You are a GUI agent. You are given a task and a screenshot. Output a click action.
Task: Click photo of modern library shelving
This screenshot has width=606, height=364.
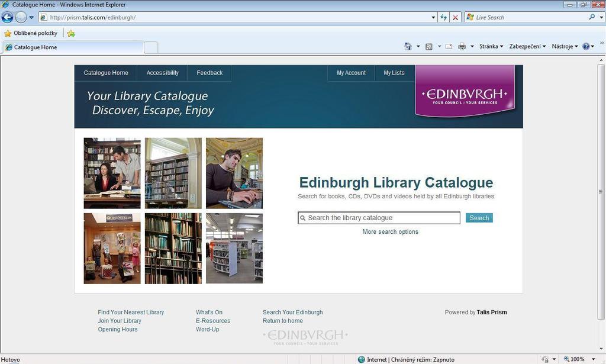click(x=234, y=249)
